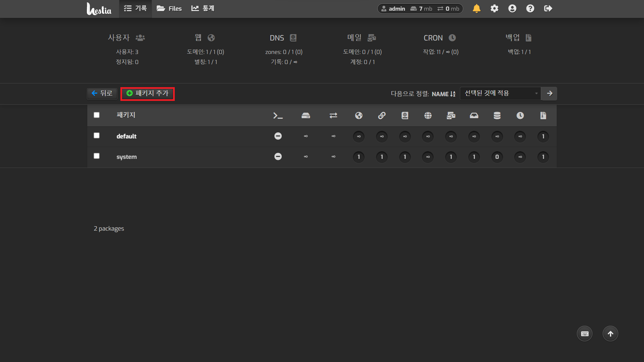Click the 패키지 추가 button
Image resolution: width=644 pixels, height=362 pixels.
tap(148, 94)
